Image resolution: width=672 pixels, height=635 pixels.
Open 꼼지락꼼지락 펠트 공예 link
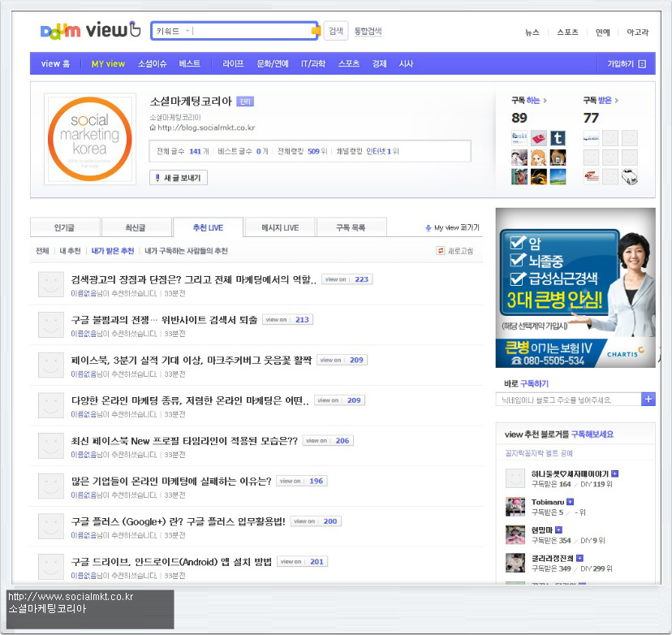[x=539, y=453]
